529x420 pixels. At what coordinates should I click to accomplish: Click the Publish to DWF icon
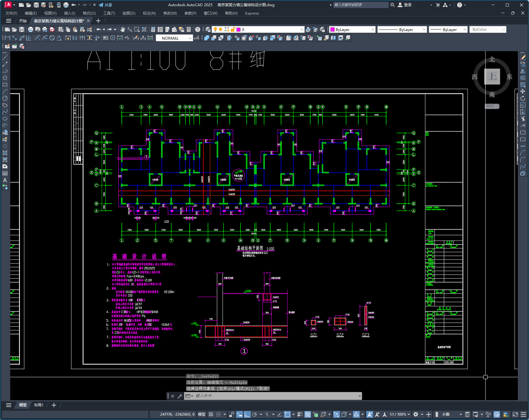coord(52,29)
